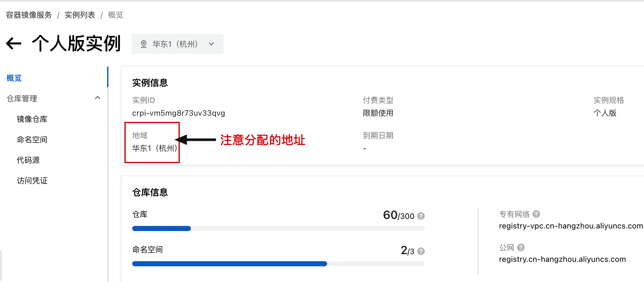The height and width of the screenshot is (282, 644).
Task: Select 概览 in the left sidebar
Action: (14, 78)
